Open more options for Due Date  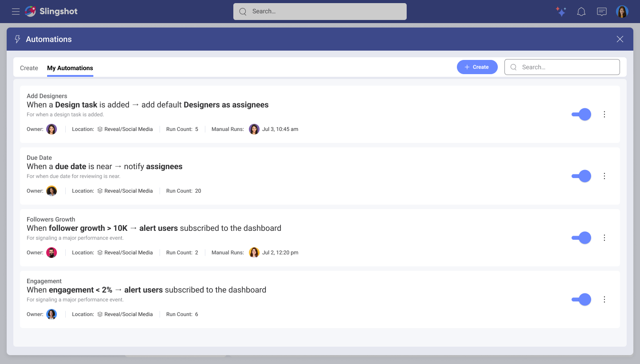point(604,176)
